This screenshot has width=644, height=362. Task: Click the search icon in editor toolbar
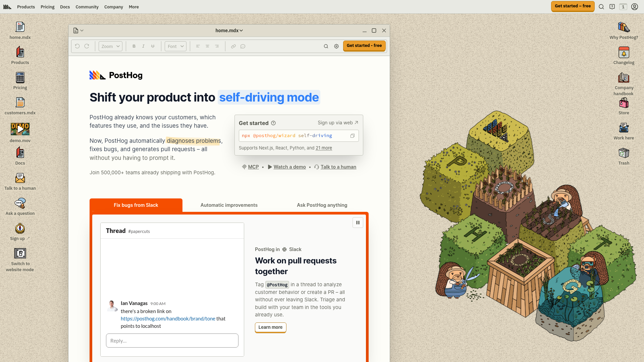pos(326,46)
